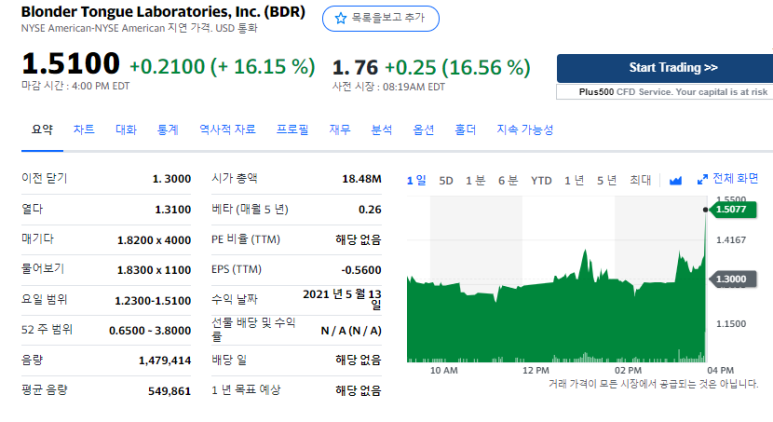Click the pre-market price 1.76
The image size is (773, 422).
[355, 68]
